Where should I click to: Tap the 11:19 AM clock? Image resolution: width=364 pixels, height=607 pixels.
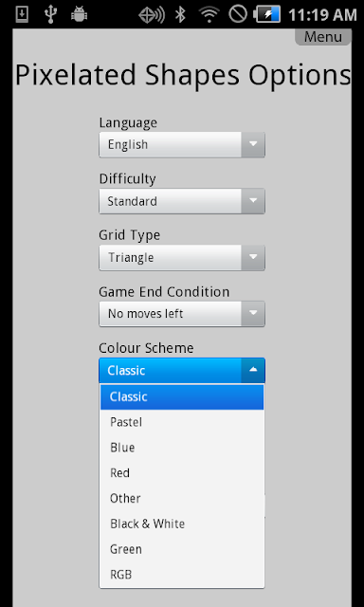[x=322, y=15]
